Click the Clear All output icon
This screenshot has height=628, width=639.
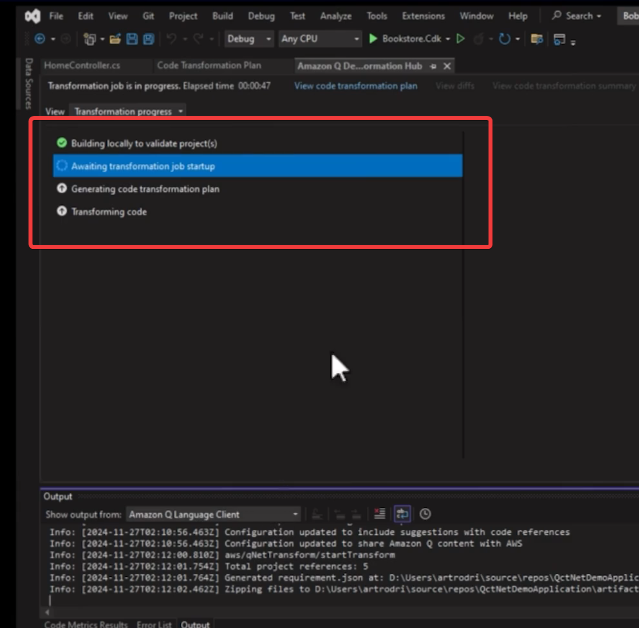tap(379, 514)
